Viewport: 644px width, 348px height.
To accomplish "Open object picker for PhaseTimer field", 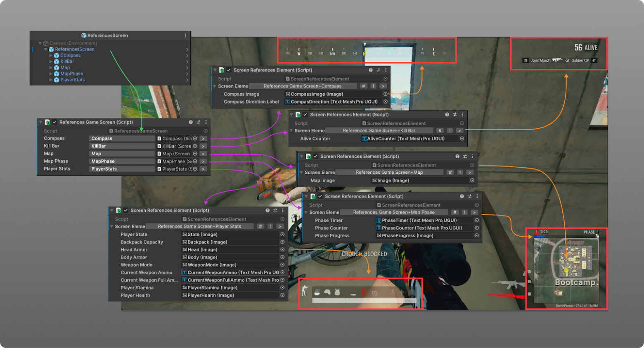I will [x=477, y=220].
